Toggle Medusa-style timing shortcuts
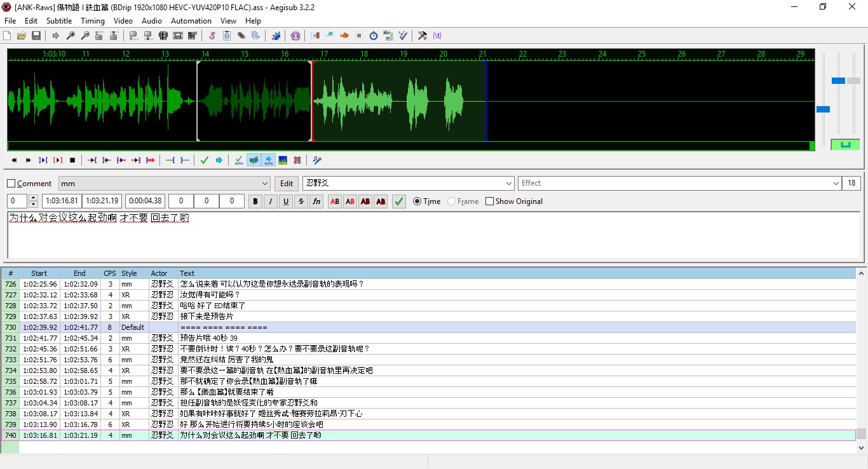This screenshot has width=868, height=469. [x=297, y=160]
